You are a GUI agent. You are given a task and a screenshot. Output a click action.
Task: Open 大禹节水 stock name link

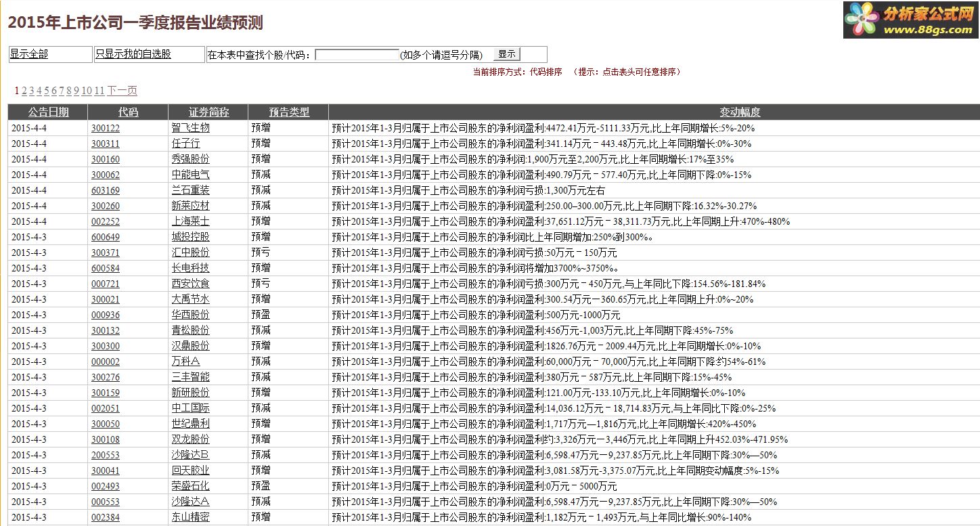point(191,299)
